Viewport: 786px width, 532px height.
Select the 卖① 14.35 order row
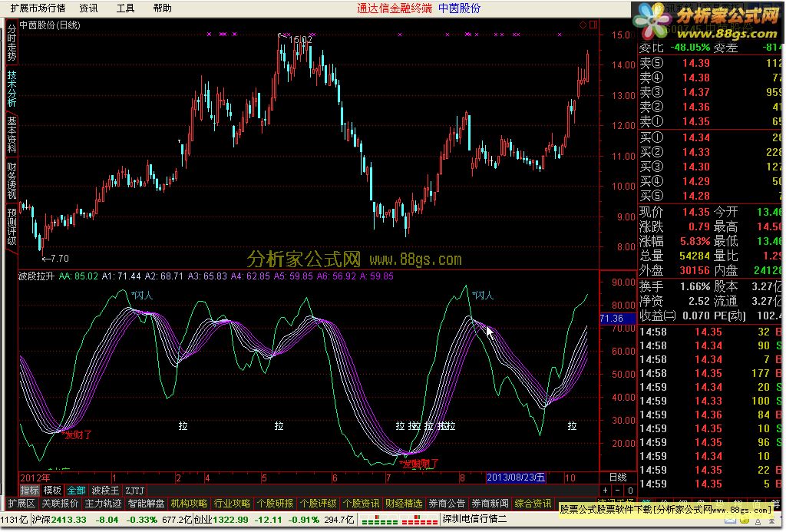710,121
